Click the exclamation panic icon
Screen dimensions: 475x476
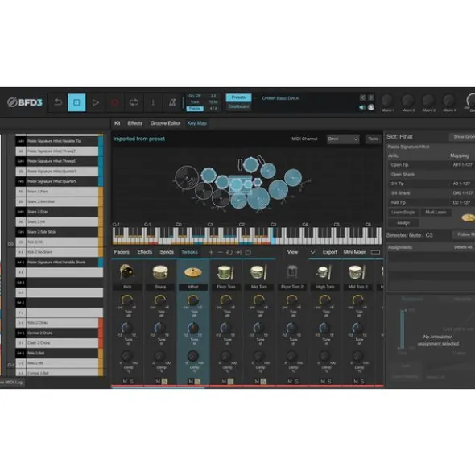click(x=153, y=102)
